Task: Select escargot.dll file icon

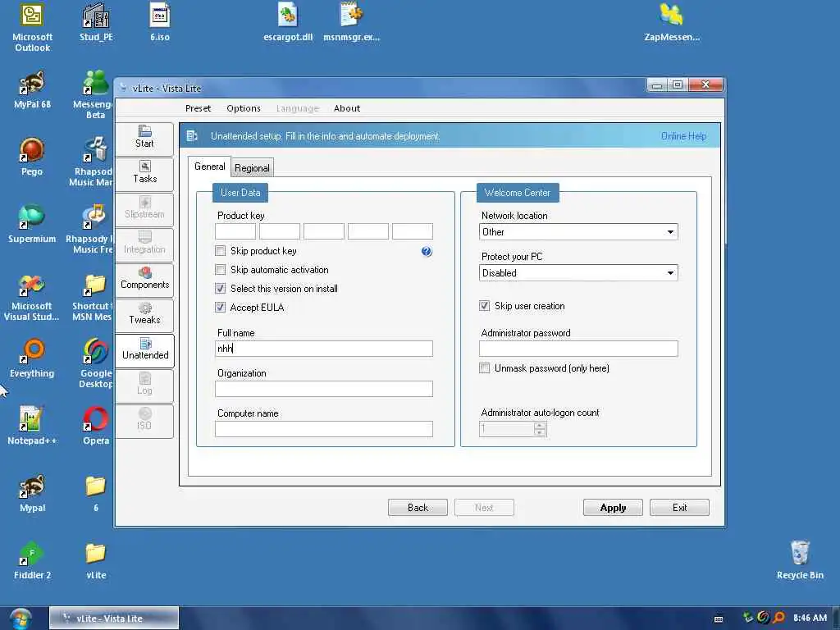Action: [x=288, y=22]
